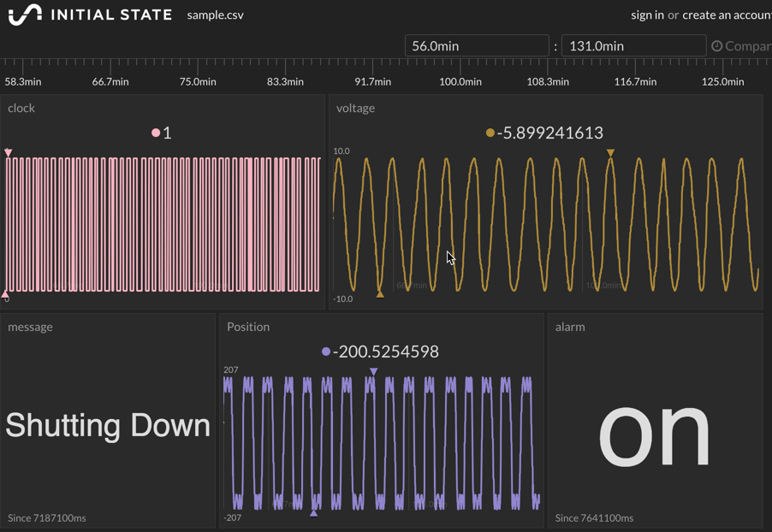This screenshot has width=772, height=532.
Task: Click the end time field showing 131.0min
Action: [633, 46]
